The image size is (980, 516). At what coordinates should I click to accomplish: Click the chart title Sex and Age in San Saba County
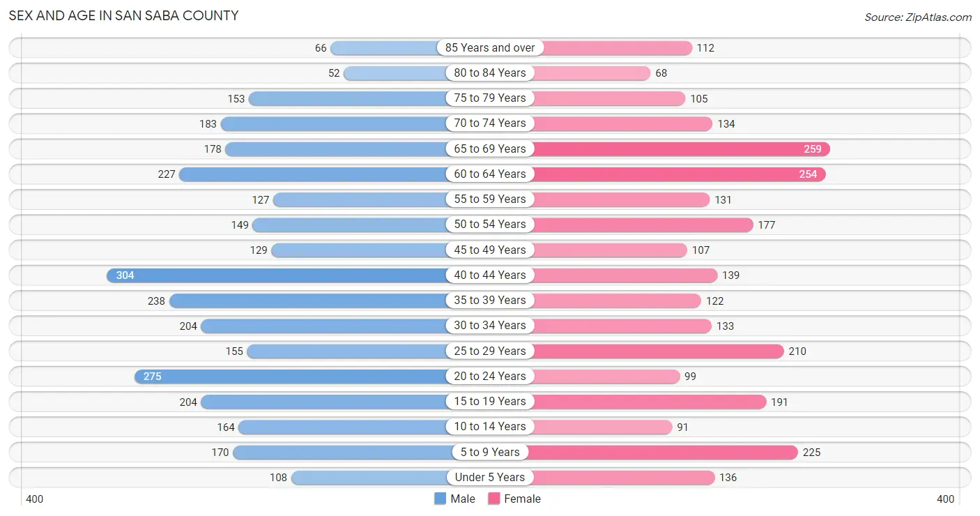point(123,15)
